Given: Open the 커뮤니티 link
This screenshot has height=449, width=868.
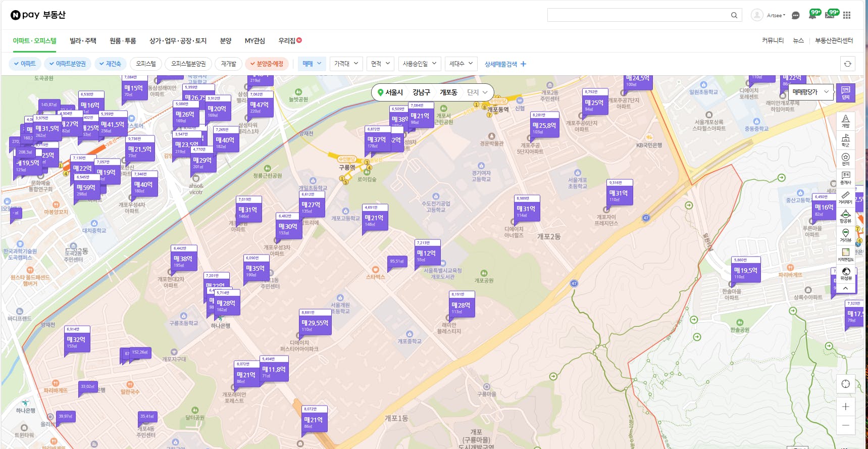Looking at the screenshot, I should 773,40.
